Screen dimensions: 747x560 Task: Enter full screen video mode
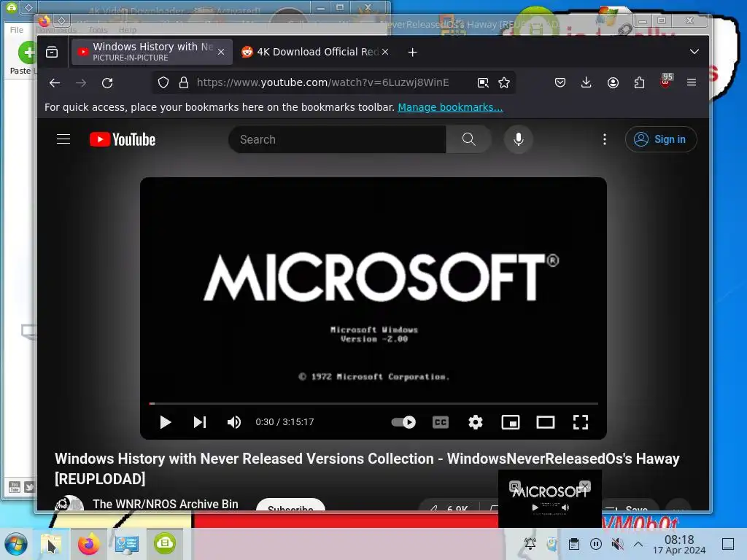point(580,422)
